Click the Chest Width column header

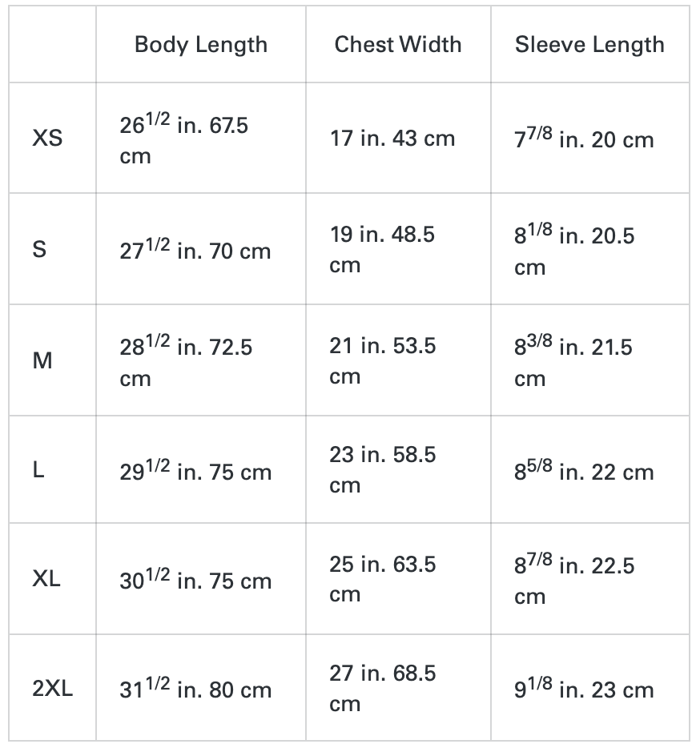[x=397, y=44]
